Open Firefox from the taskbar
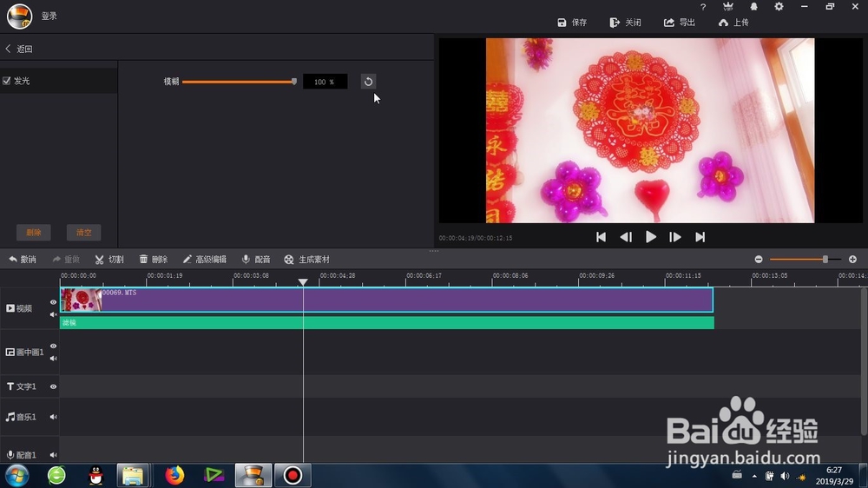The width and height of the screenshot is (868, 488). point(174,476)
